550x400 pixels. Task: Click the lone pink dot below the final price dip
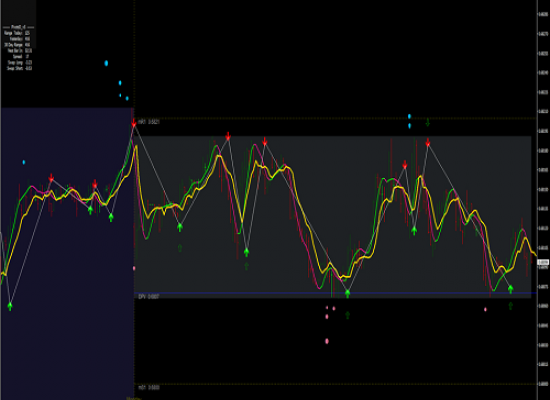click(x=485, y=309)
